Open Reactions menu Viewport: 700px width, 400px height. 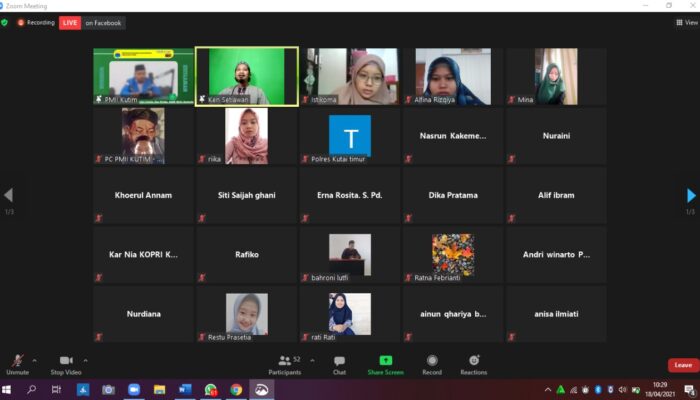474,364
